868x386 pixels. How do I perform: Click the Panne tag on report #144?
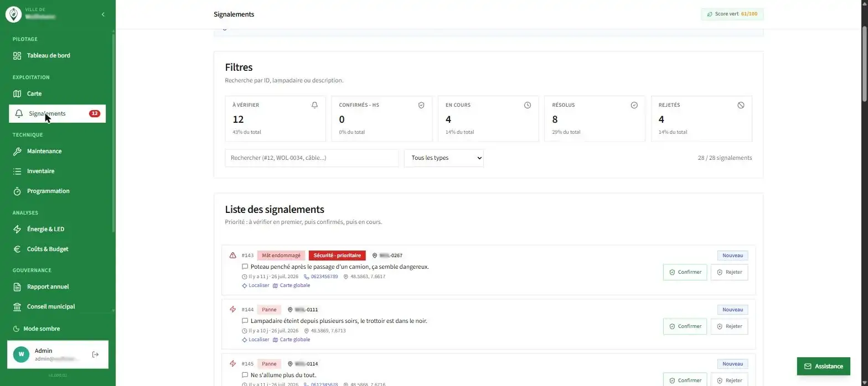click(x=269, y=310)
